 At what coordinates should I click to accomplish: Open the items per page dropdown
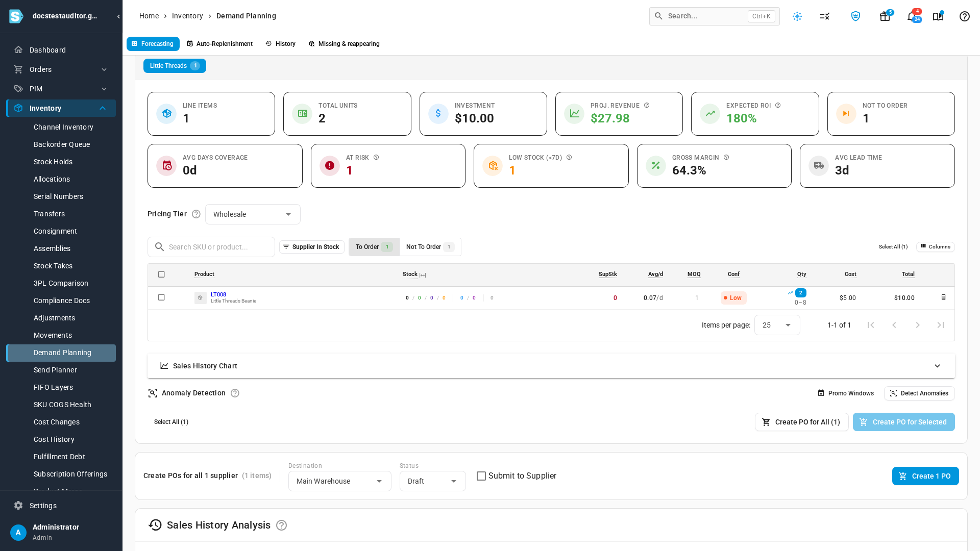pos(777,325)
